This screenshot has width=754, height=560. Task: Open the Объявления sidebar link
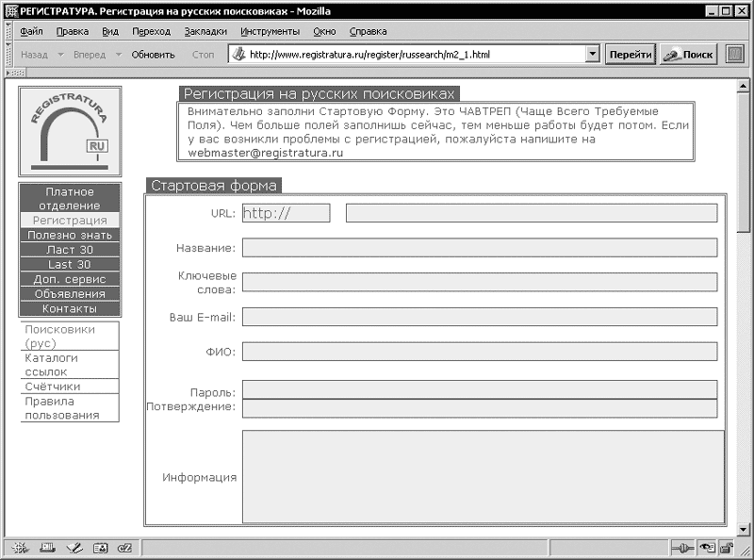70,293
